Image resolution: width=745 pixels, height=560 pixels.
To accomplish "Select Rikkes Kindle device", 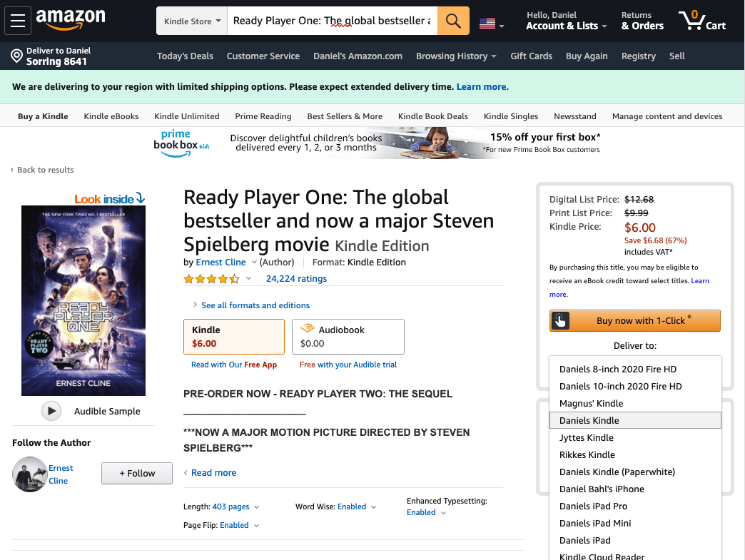I will pos(635,454).
